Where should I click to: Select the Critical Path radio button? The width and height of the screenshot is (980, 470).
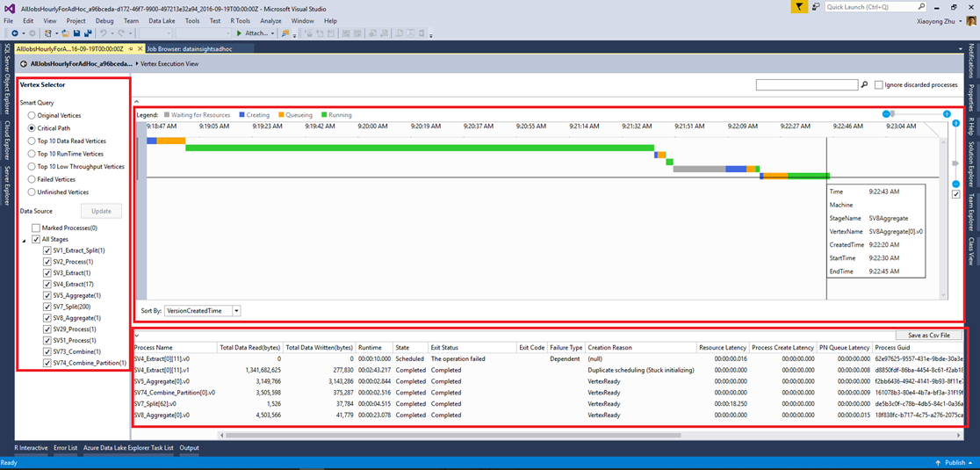32,128
